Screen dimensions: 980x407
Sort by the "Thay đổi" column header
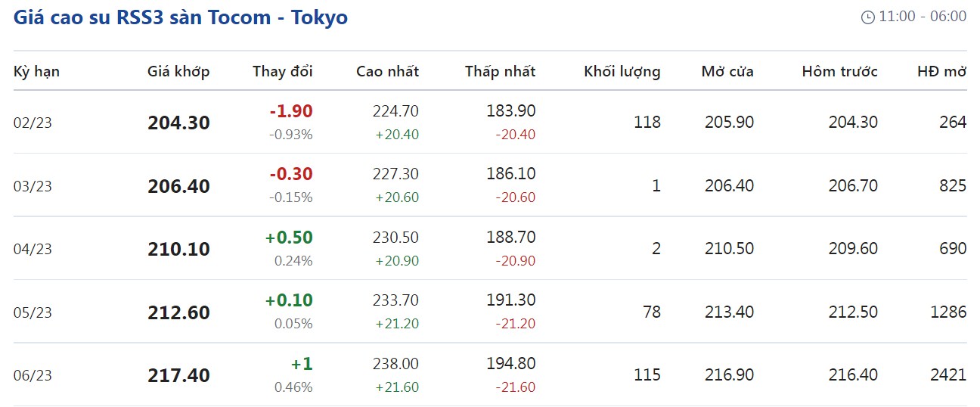tap(282, 72)
